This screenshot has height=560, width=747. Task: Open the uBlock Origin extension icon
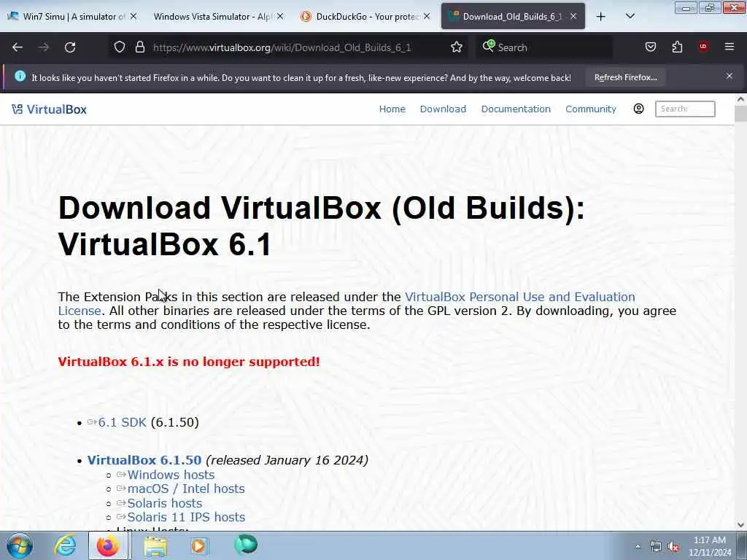703,47
